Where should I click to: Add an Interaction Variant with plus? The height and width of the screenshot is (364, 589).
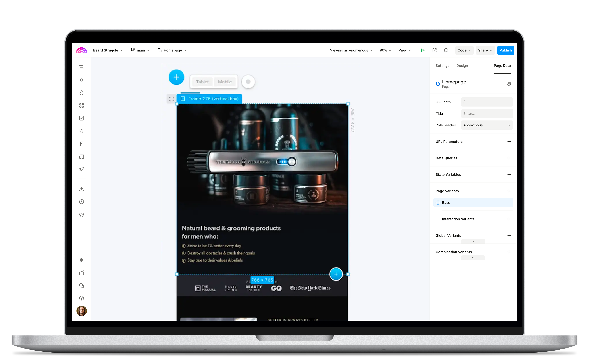tap(509, 219)
